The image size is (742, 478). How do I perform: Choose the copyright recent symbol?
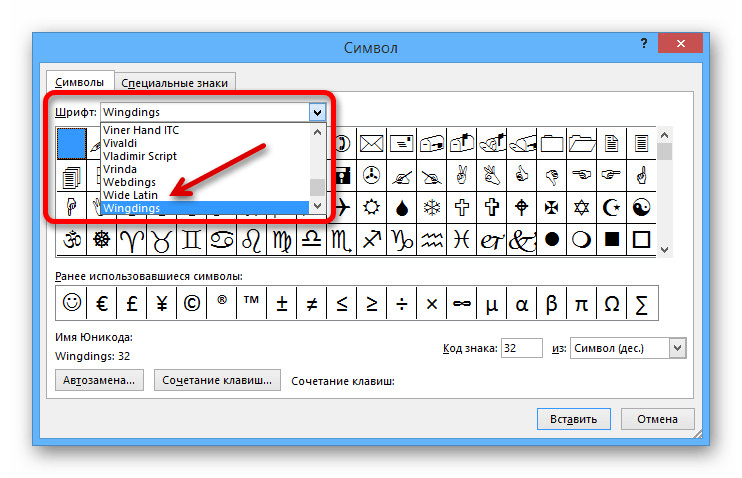click(x=191, y=303)
